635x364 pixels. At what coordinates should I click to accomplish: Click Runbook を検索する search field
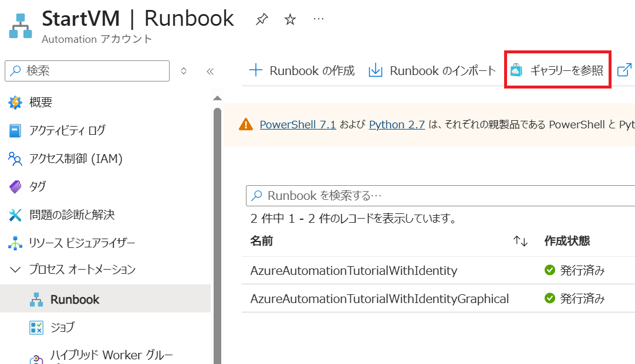click(440, 196)
